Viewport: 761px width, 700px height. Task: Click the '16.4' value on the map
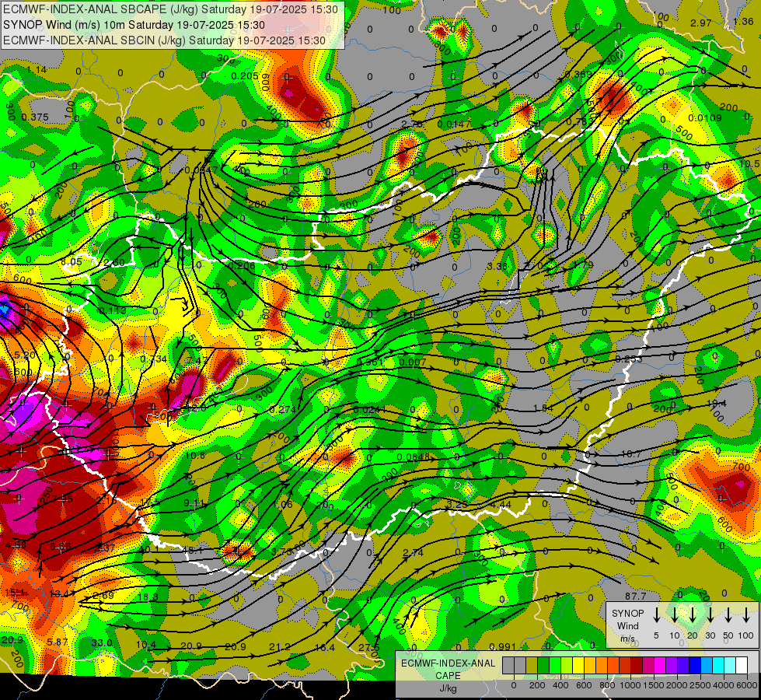tap(325, 647)
